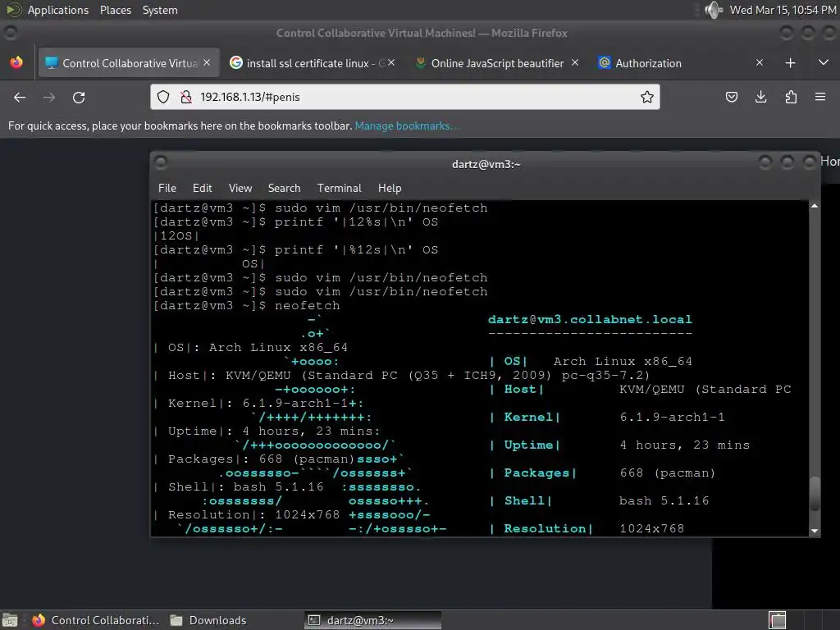This screenshot has height=630, width=840.
Task: Click the bold Packages| label
Action: click(540, 472)
